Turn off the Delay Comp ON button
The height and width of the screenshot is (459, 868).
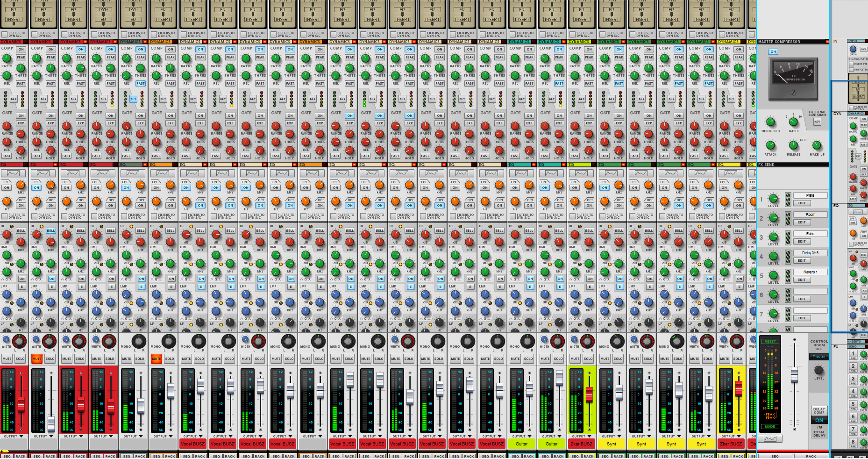click(x=819, y=420)
